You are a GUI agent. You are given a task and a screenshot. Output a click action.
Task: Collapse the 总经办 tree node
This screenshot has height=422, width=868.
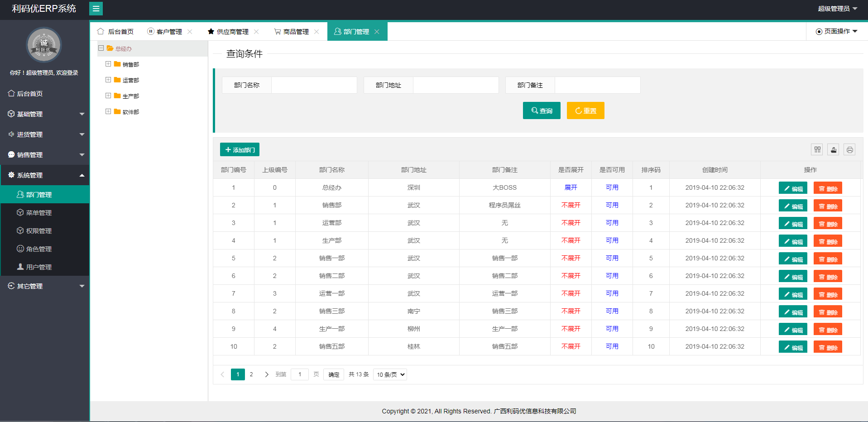point(101,48)
